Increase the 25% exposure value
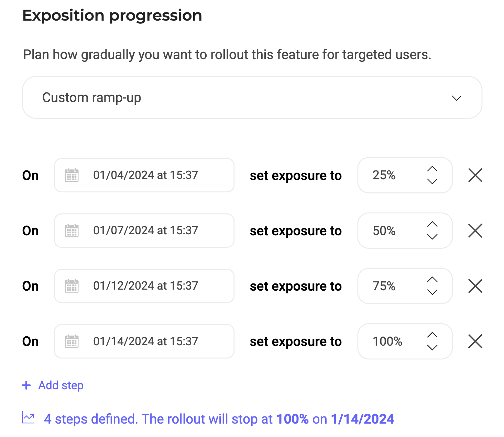The height and width of the screenshot is (437, 504). 432,169
